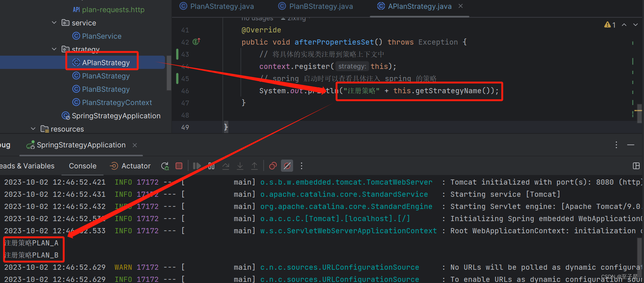This screenshot has height=283, width=644.
Task: Step out in the debugger
Action: pos(254,166)
